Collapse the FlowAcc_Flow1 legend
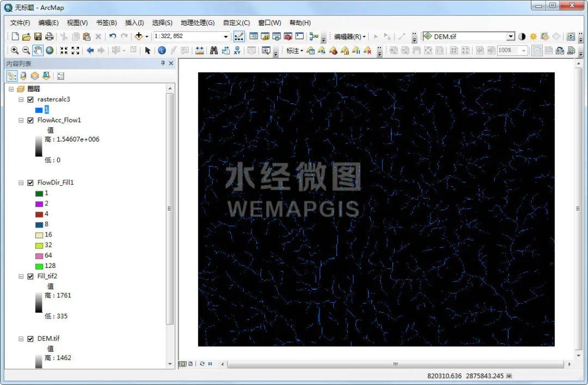Image resolution: width=588 pixels, height=385 pixels. [21, 120]
